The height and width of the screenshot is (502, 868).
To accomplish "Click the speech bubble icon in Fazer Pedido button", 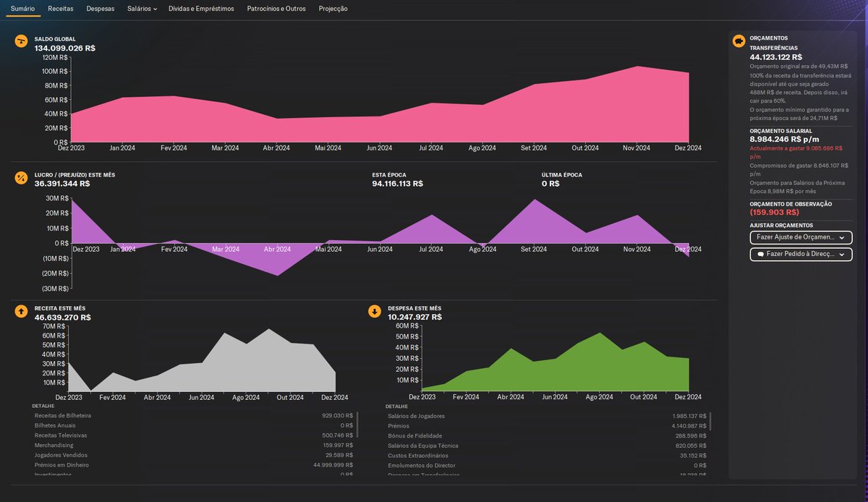I will 760,255.
